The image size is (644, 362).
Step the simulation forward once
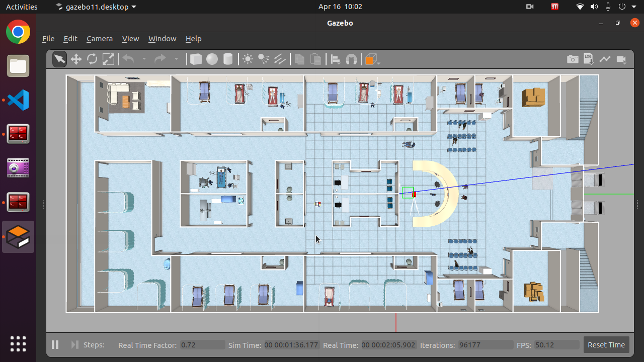(x=74, y=345)
